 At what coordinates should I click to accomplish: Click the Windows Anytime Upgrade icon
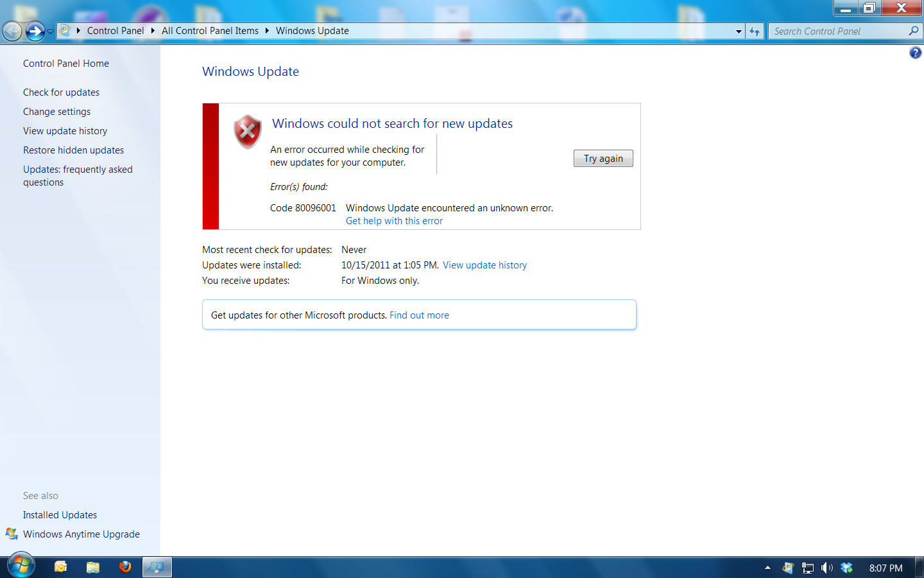12,534
